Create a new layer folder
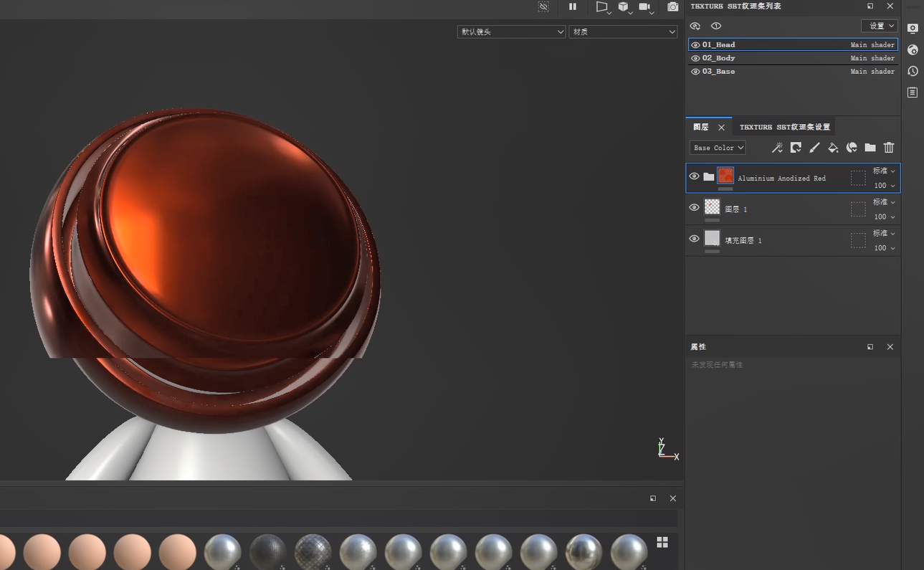 pos(870,148)
